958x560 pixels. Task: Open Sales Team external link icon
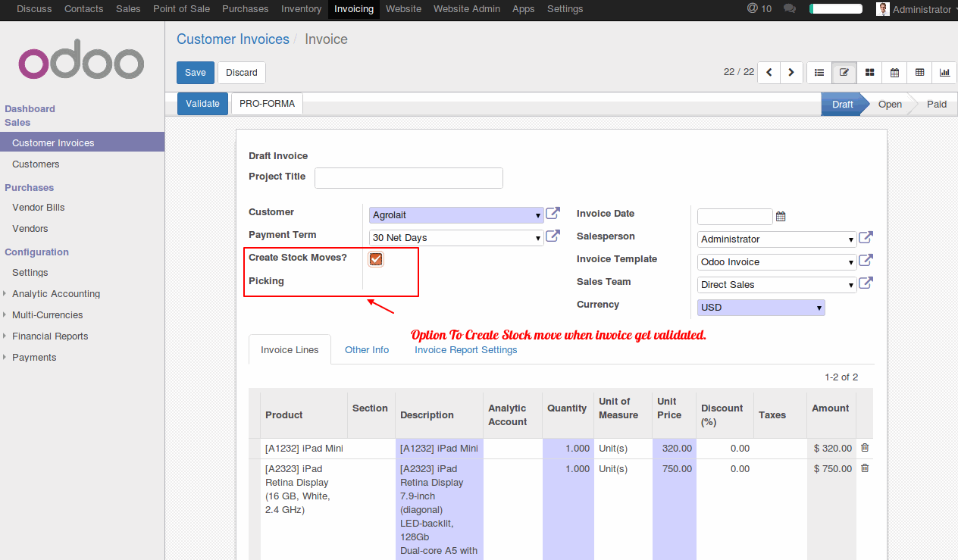[866, 283]
